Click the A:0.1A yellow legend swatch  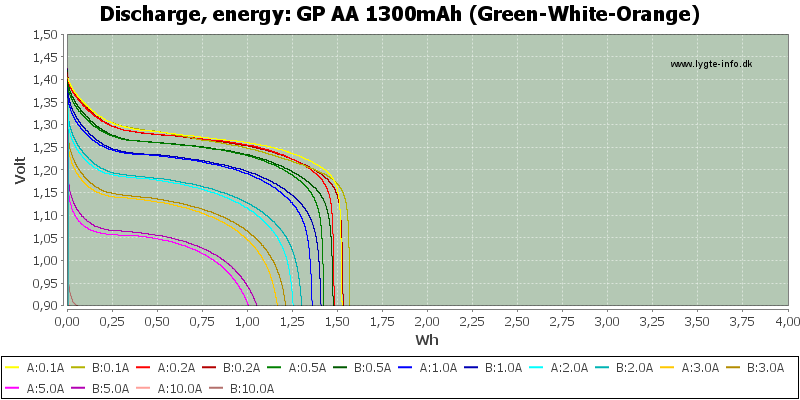[13, 367]
